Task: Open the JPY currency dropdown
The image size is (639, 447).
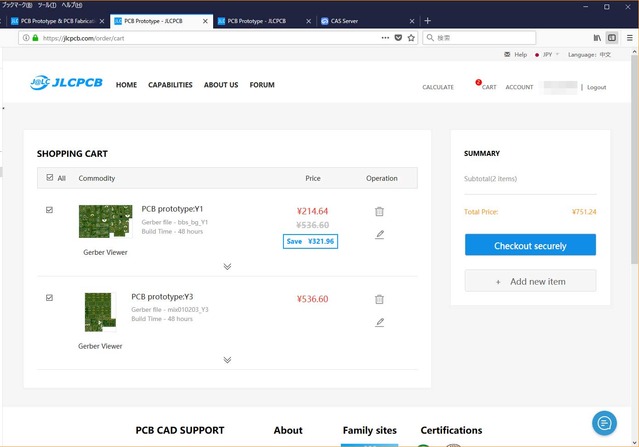Action: point(547,55)
